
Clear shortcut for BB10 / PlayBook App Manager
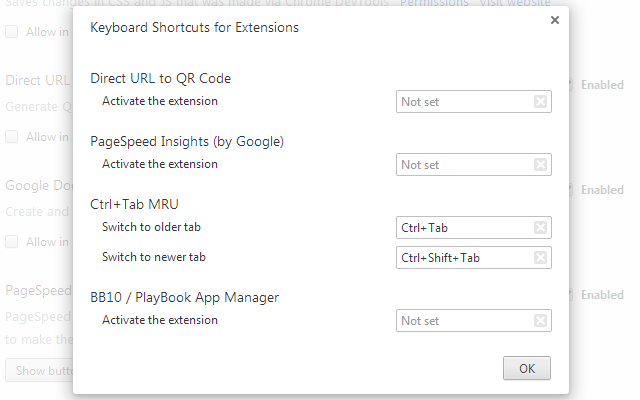tap(540, 320)
